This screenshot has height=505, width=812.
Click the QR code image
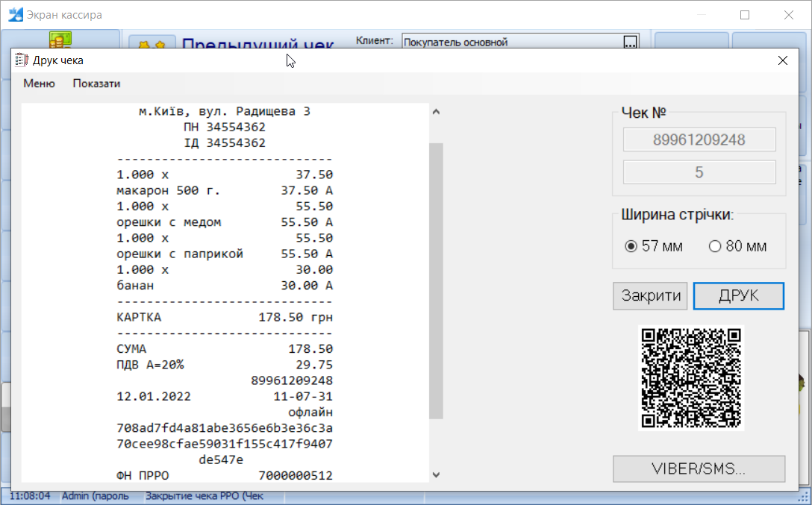(x=691, y=377)
